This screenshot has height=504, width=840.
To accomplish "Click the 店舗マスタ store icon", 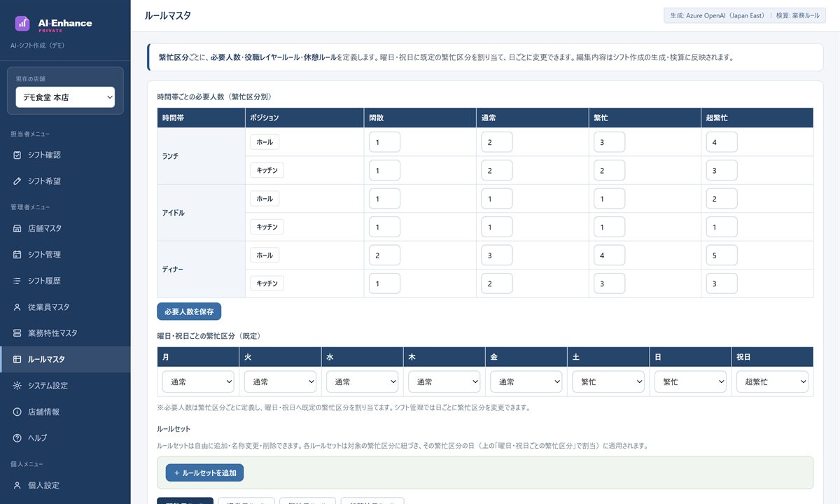I will [17, 228].
